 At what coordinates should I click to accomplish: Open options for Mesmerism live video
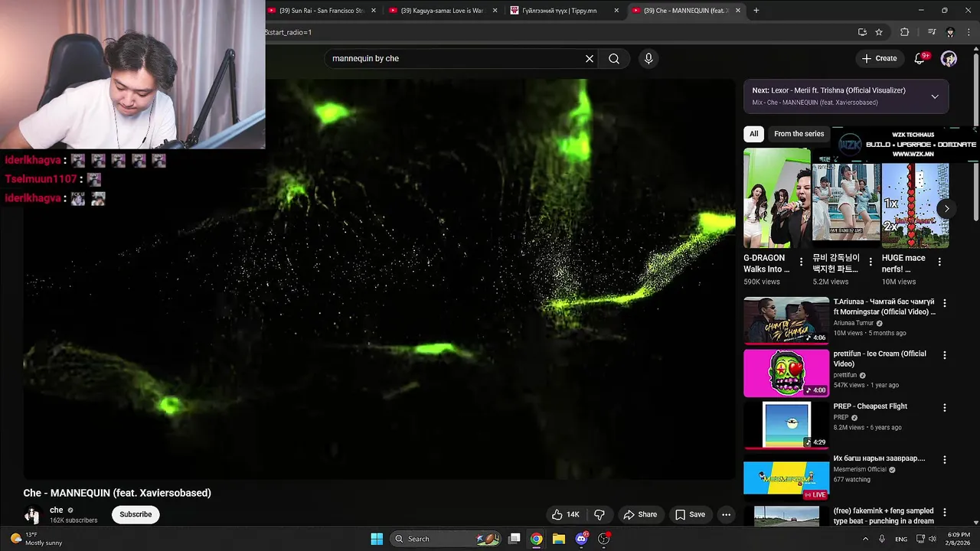click(x=944, y=459)
